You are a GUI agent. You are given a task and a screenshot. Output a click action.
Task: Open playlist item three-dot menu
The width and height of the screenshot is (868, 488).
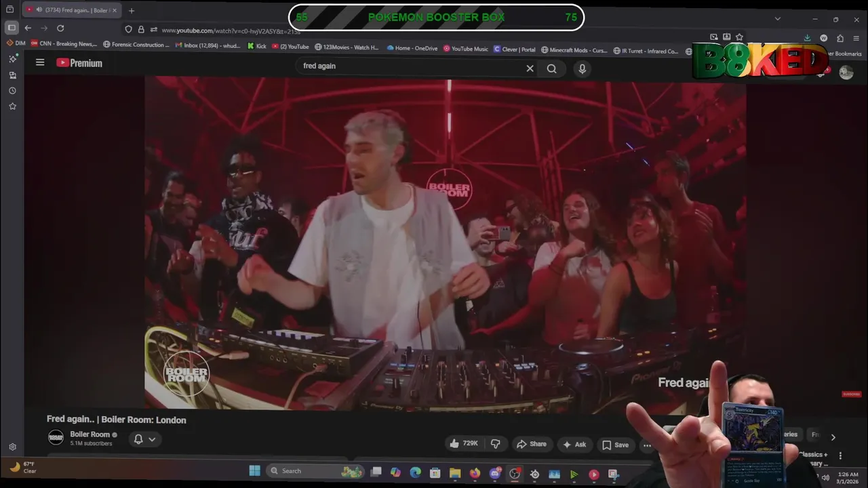(840, 456)
